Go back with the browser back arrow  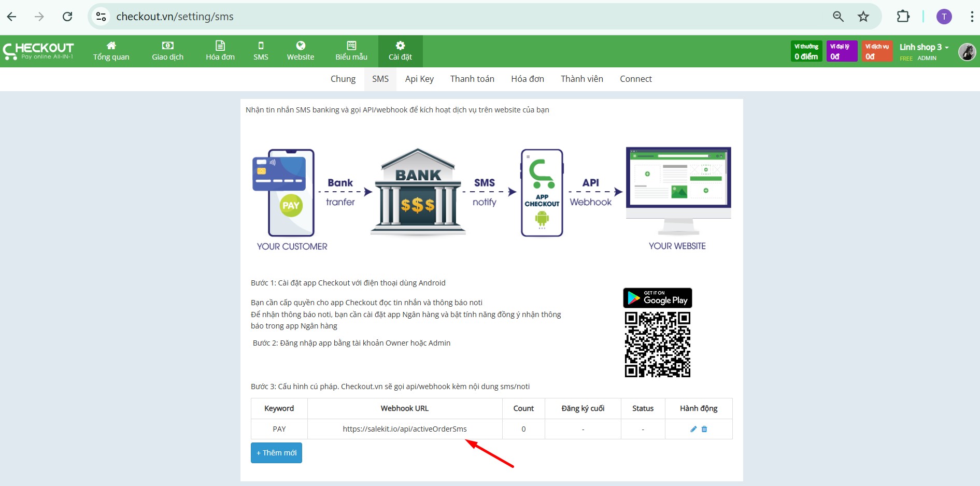click(11, 17)
